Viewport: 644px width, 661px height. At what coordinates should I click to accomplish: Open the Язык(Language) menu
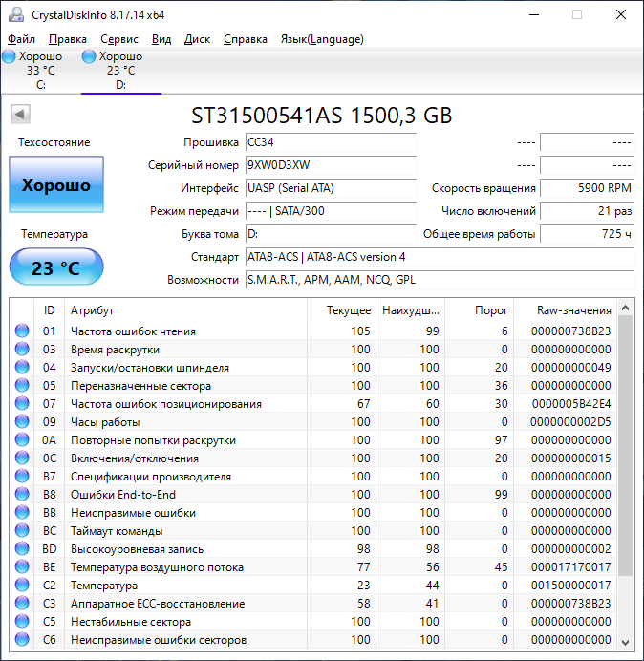[321, 39]
